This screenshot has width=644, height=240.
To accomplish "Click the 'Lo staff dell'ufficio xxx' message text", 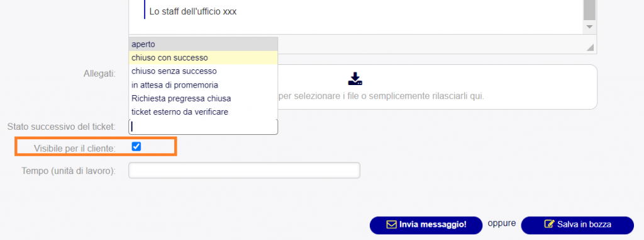I will [193, 11].
